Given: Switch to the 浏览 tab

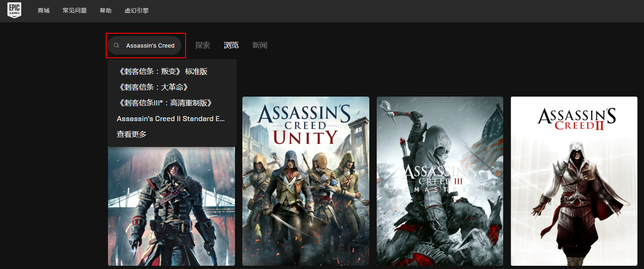Looking at the screenshot, I should tap(231, 45).
